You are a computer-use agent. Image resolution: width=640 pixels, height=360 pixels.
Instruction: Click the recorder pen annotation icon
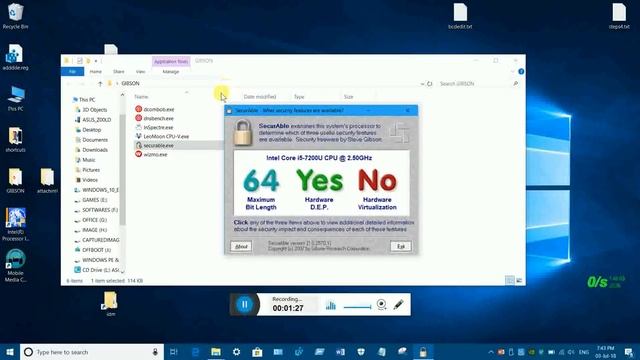click(399, 304)
